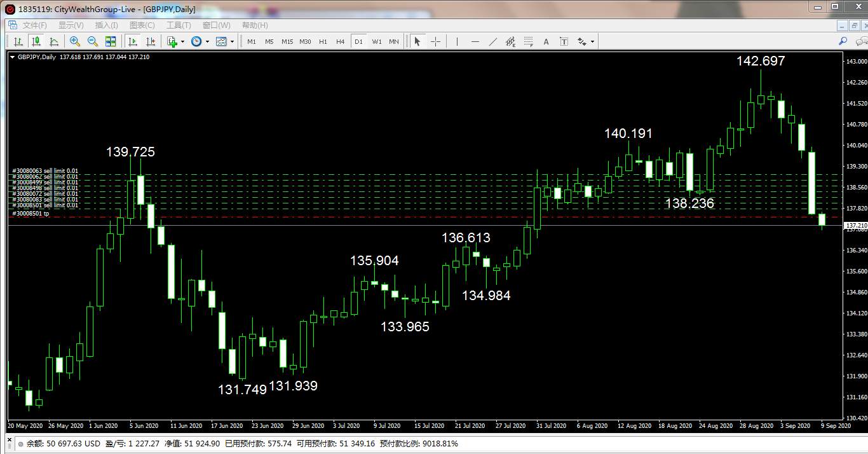This screenshot has height=454, width=868.
Task: Click the #30008501 tp level label
Action: [x=31, y=214]
